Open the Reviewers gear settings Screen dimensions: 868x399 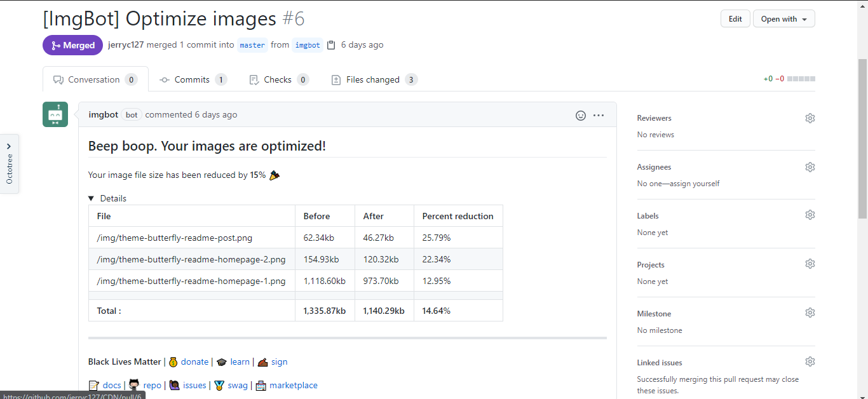810,118
